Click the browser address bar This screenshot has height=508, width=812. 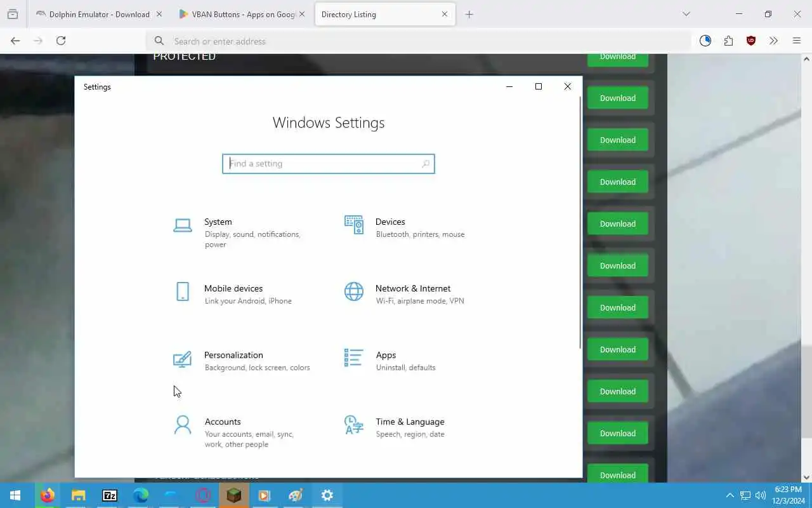coord(419,41)
